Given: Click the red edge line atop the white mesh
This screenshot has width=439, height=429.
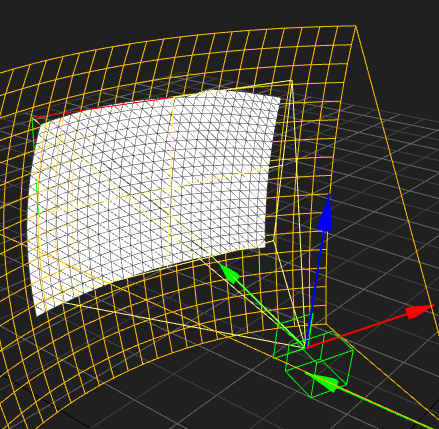Looking at the screenshot, I should click(103, 107).
